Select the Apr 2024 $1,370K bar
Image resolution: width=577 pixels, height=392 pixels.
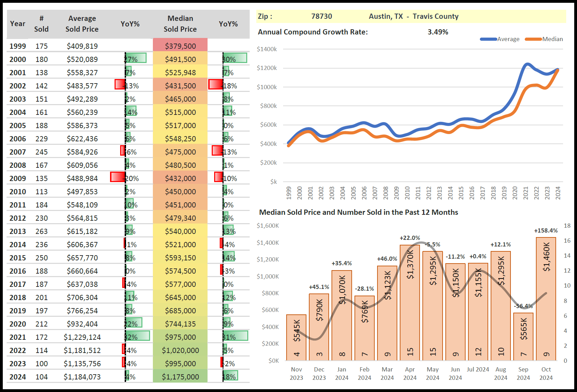(x=410, y=302)
